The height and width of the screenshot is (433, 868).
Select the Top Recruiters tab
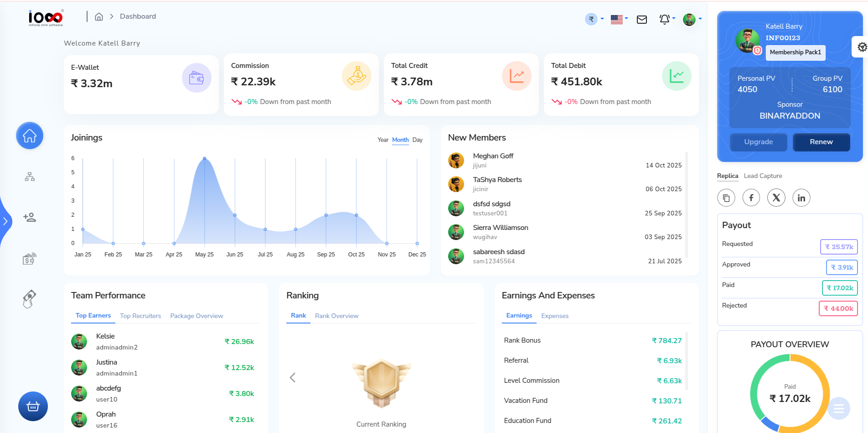(140, 316)
